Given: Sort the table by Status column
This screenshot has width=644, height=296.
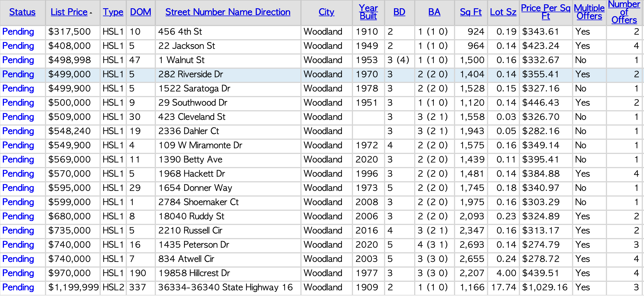Looking at the screenshot, I should 22,12.
